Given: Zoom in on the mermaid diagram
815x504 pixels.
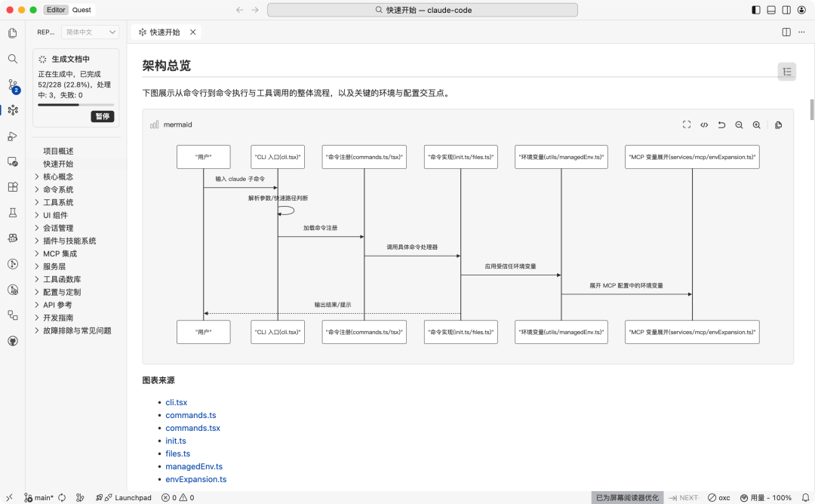Looking at the screenshot, I should [x=757, y=124].
